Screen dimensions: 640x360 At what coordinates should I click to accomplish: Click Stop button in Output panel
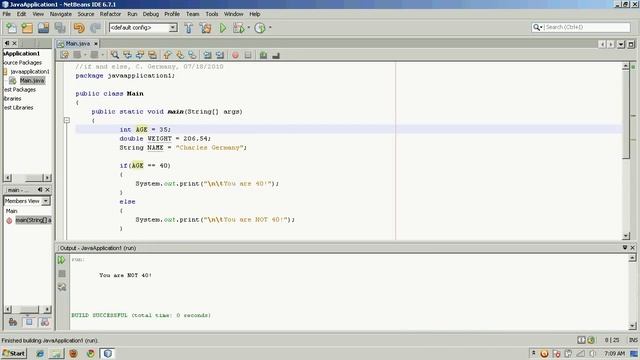click(62, 273)
